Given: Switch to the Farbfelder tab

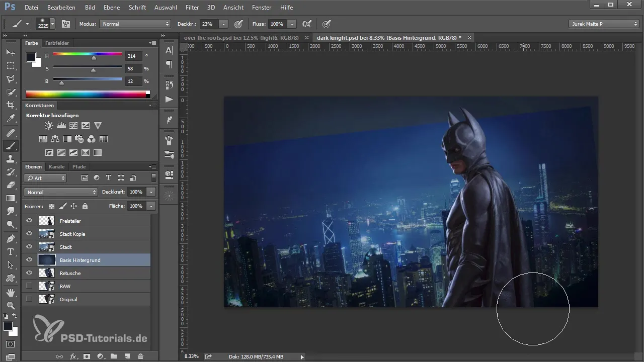Looking at the screenshot, I should coord(57,43).
